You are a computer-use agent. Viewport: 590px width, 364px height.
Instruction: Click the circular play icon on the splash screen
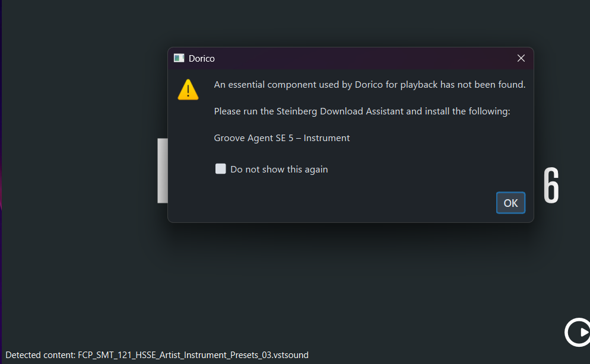point(578,332)
